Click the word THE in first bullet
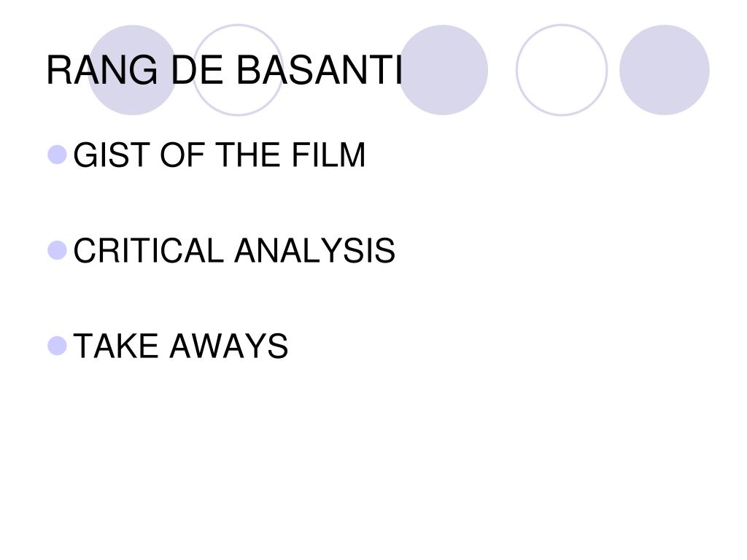 pyautogui.click(x=248, y=155)
